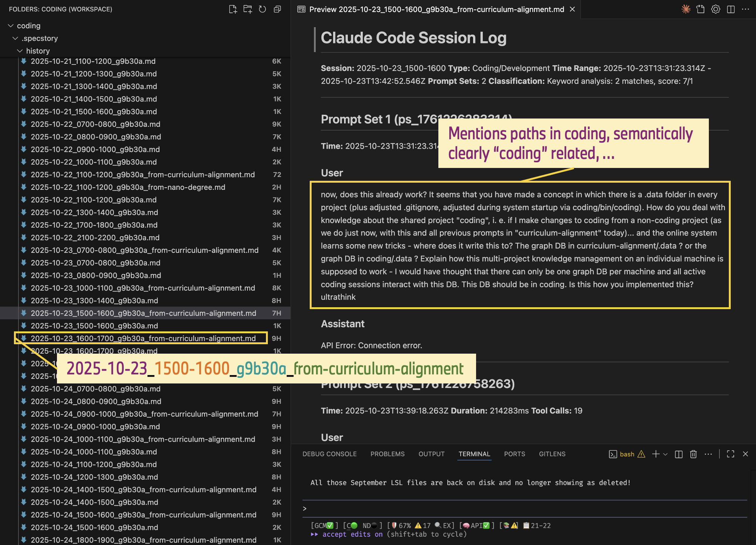
Task: Switch to the PORTS tab
Action: pyautogui.click(x=515, y=454)
